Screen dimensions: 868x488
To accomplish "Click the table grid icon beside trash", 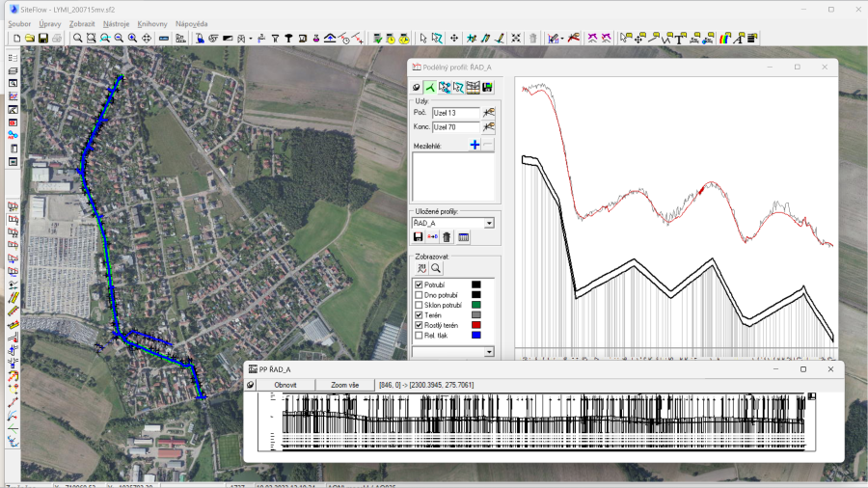I will coord(463,237).
